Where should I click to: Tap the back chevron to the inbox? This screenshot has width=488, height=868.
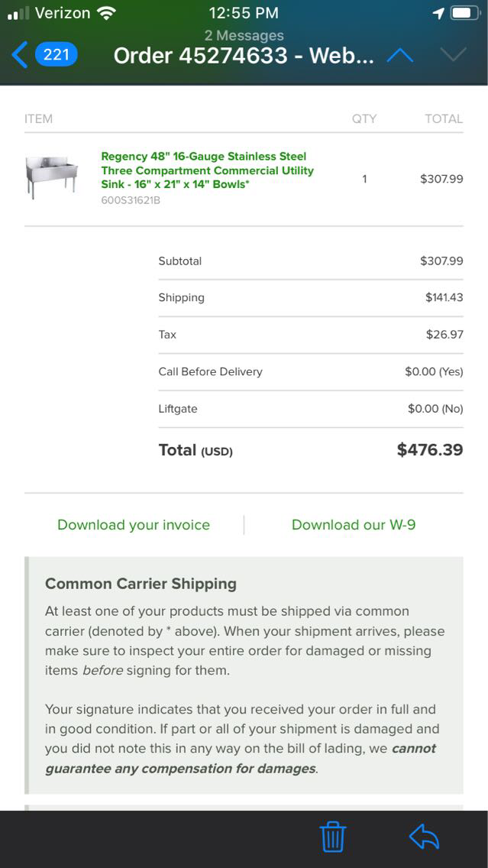pyautogui.click(x=20, y=55)
